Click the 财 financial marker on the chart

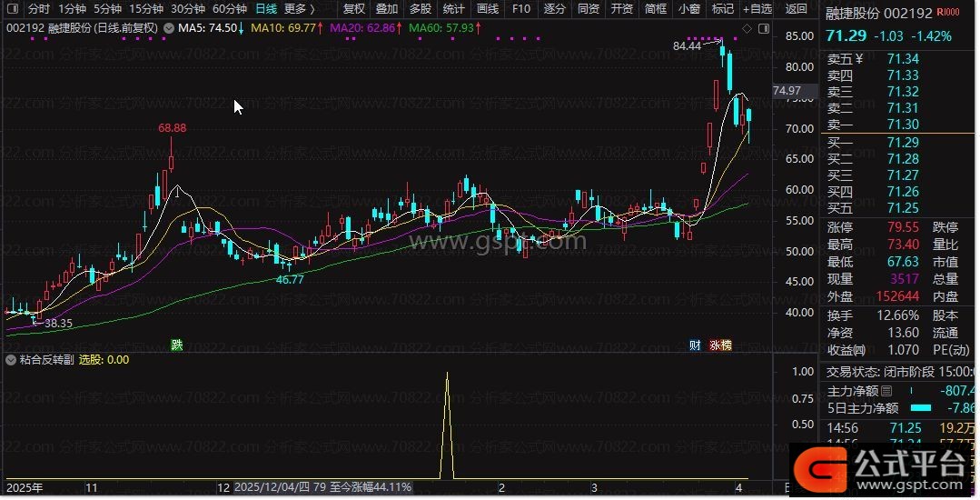(695, 345)
